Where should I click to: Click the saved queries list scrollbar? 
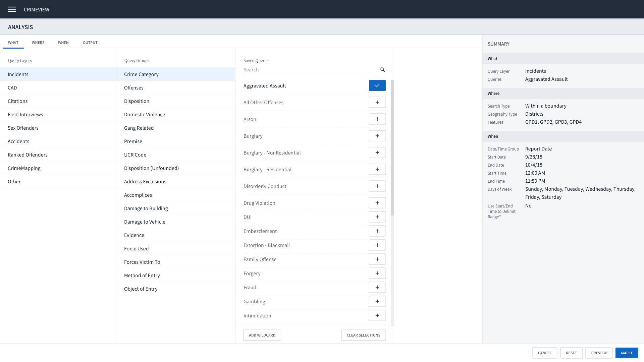[x=392, y=147]
